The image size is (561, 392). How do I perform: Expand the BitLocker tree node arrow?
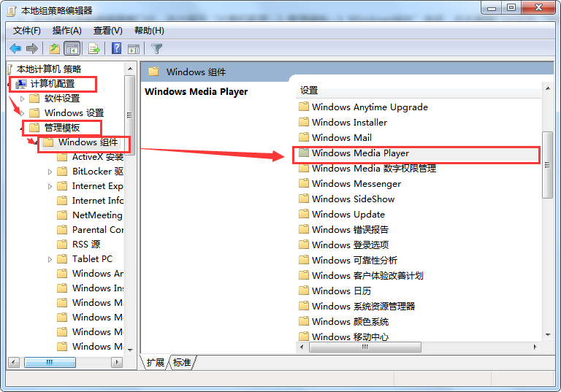click(x=50, y=172)
